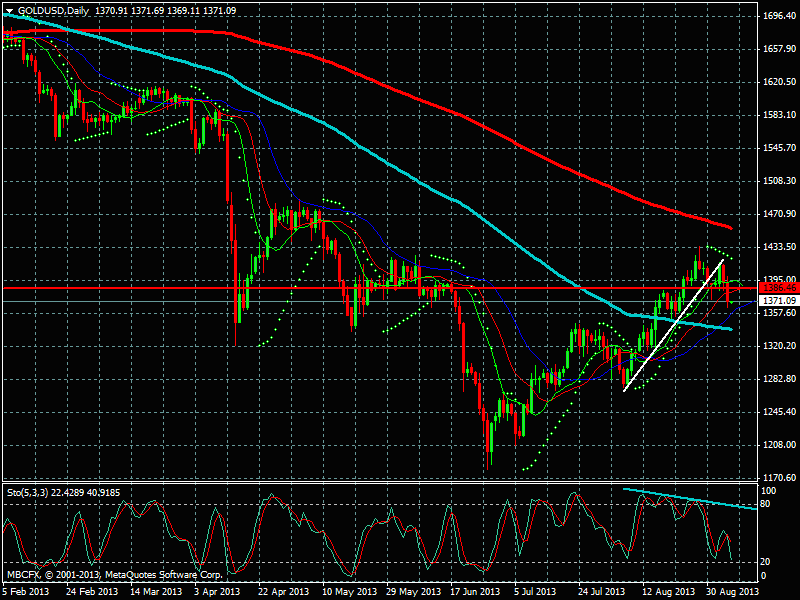Click the 1696.40 price scale label
The image size is (800, 600).
click(x=776, y=17)
